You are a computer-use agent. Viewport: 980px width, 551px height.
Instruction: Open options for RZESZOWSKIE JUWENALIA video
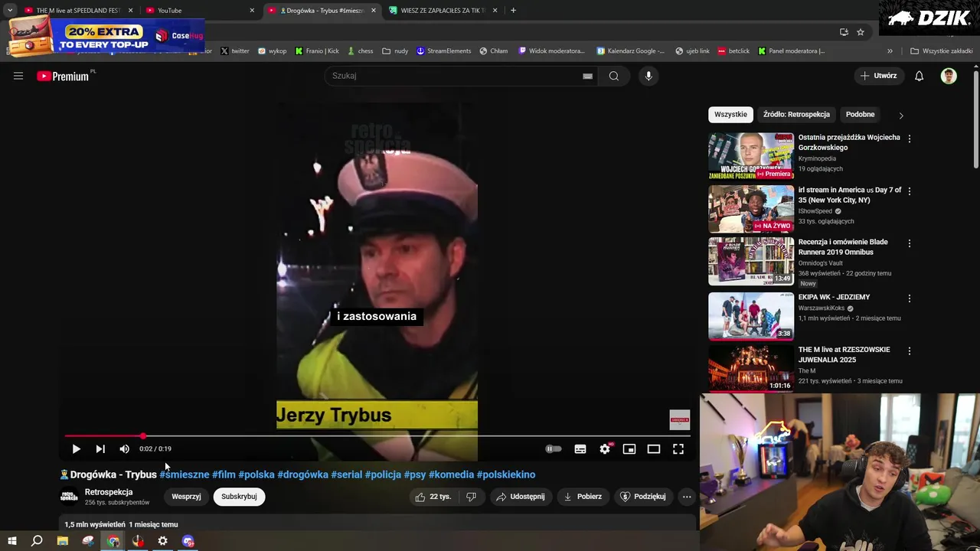(910, 351)
